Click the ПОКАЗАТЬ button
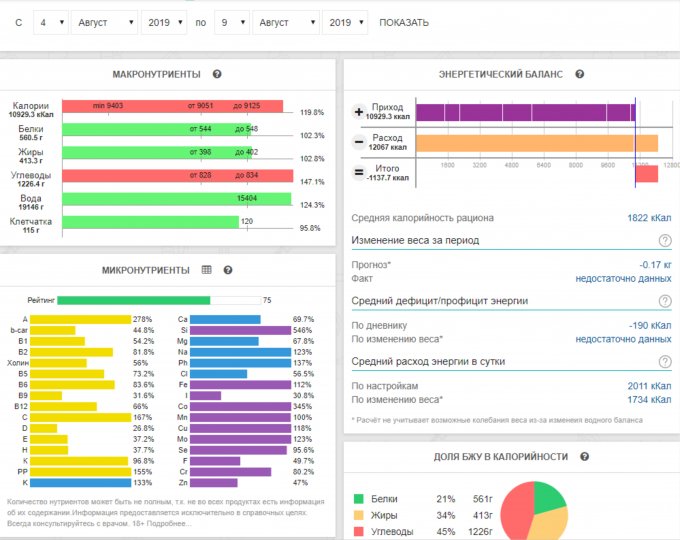Viewport: 680px width, 540px height. click(404, 22)
